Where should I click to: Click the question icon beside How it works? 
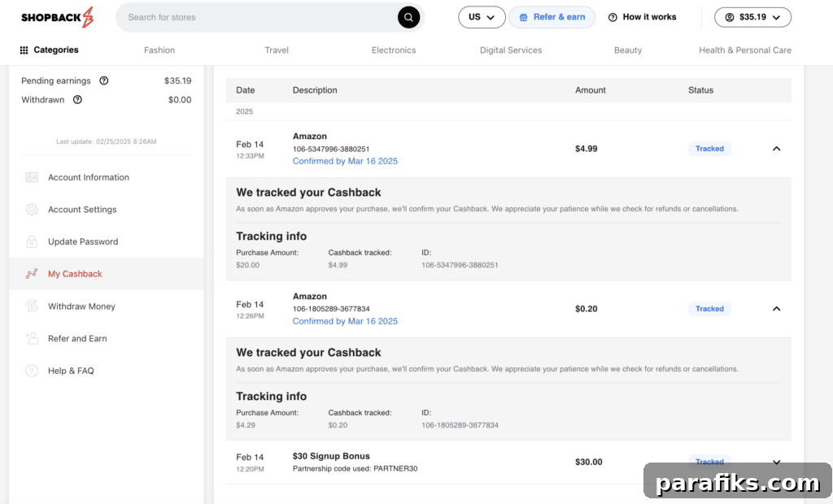(613, 18)
